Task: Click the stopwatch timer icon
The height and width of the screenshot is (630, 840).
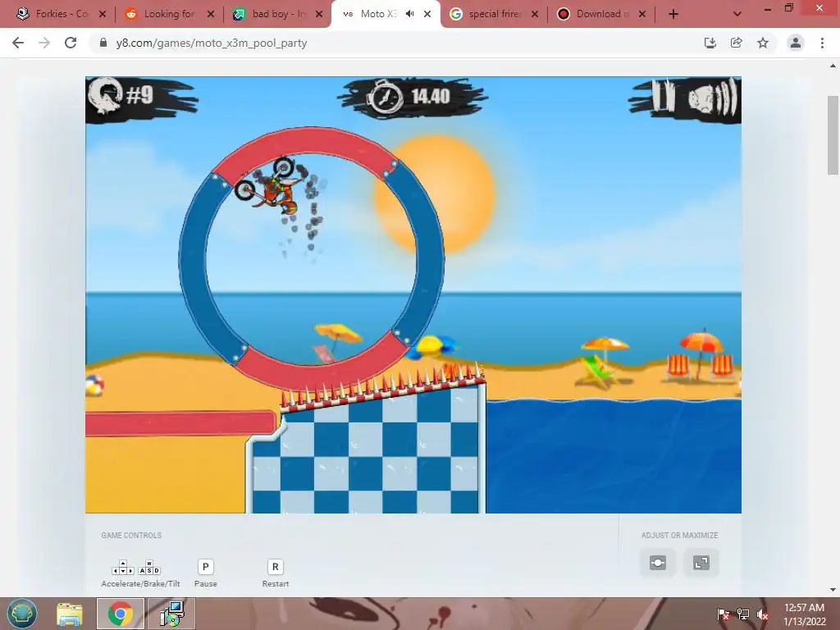Action: pyautogui.click(x=385, y=98)
